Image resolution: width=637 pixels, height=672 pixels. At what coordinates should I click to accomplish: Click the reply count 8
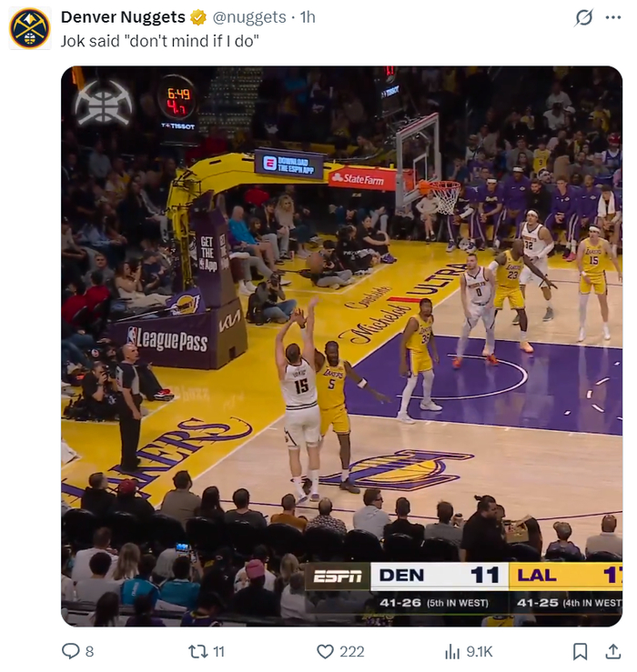89,651
